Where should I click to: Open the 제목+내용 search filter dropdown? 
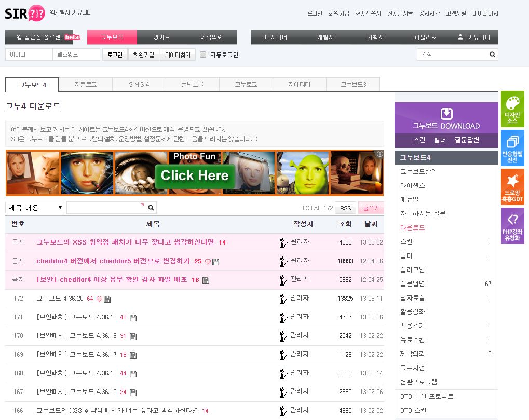click(35, 208)
